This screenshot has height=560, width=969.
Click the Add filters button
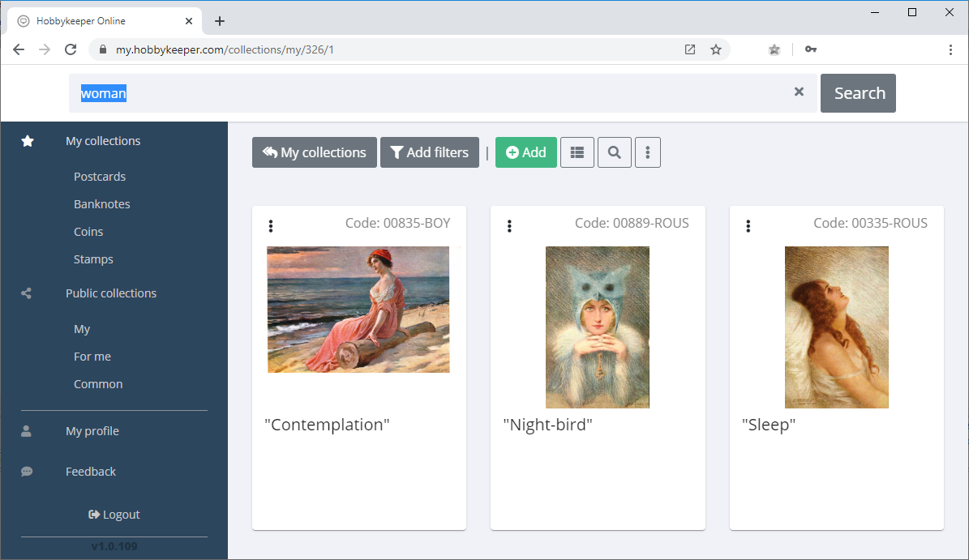430,152
